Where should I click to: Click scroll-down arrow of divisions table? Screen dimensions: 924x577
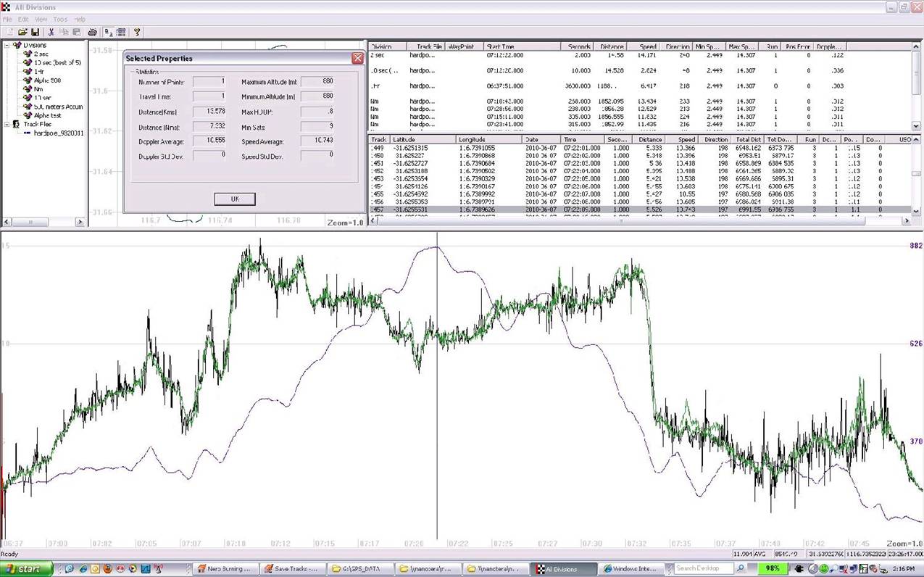click(x=916, y=125)
